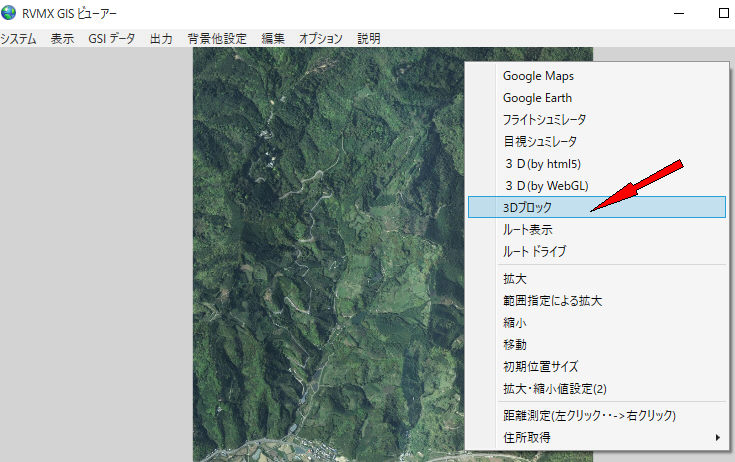Open the 説明 menu
735x462 pixels.
coord(368,39)
